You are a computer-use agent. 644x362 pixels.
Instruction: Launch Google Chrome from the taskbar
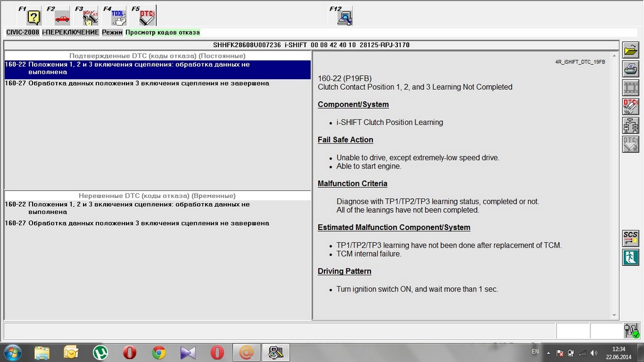click(x=158, y=353)
